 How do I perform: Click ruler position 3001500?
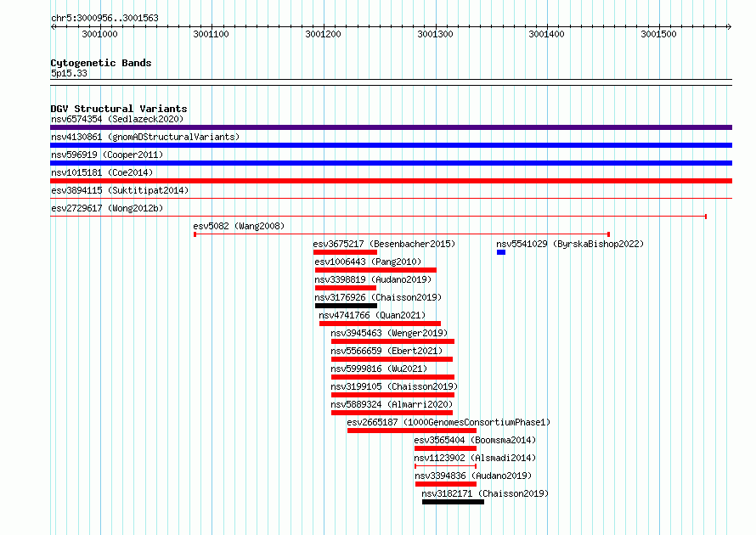tap(658, 34)
